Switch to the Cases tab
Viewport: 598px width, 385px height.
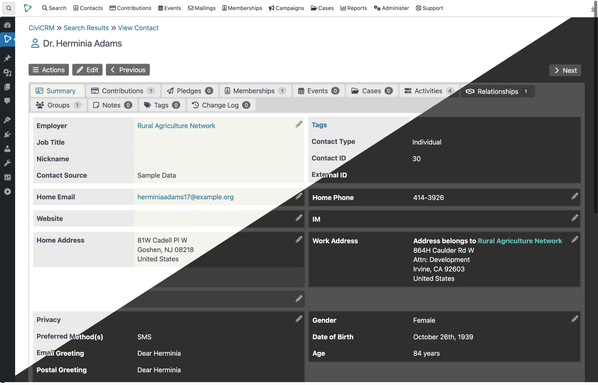pyautogui.click(x=372, y=91)
